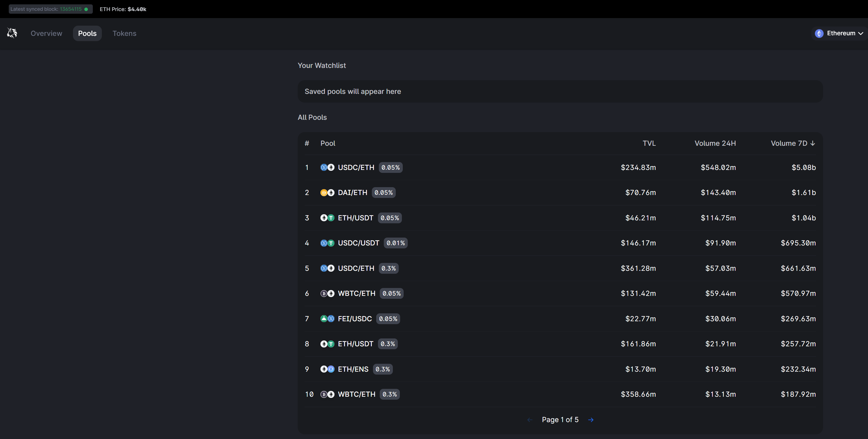868x439 pixels.
Task: Open the USDC/ETH 0.3% pool
Action: pyautogui.click(x=356, y=268)
